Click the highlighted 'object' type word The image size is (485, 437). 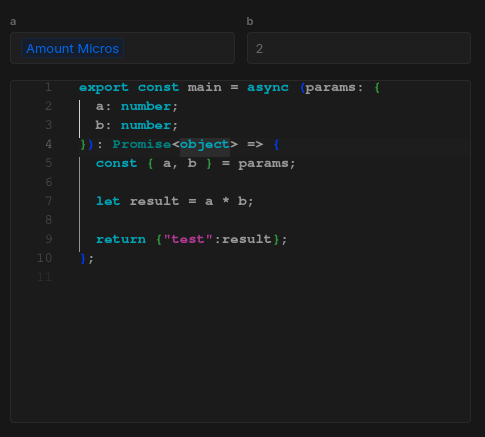pos(205,145)
